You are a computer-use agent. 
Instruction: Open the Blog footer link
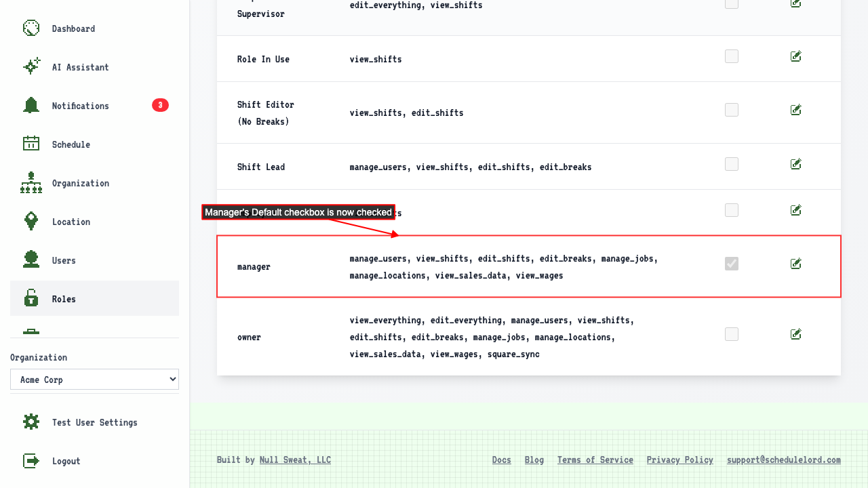[x=534, y=460]
